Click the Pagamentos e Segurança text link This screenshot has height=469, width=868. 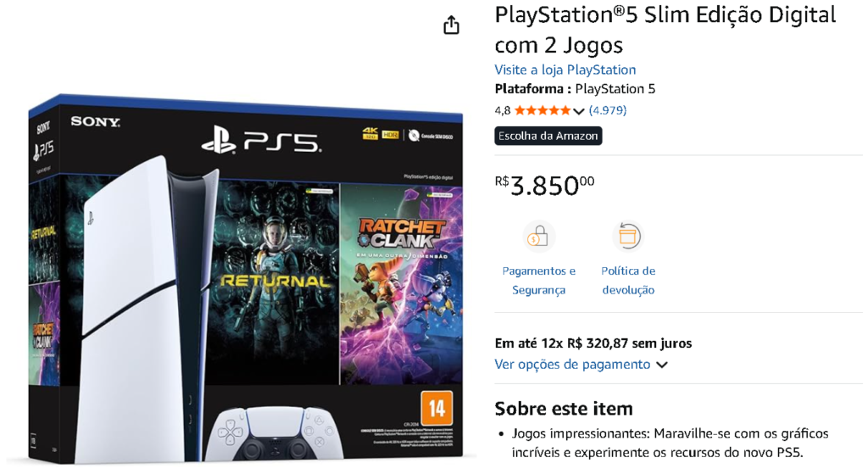point(538,280)
